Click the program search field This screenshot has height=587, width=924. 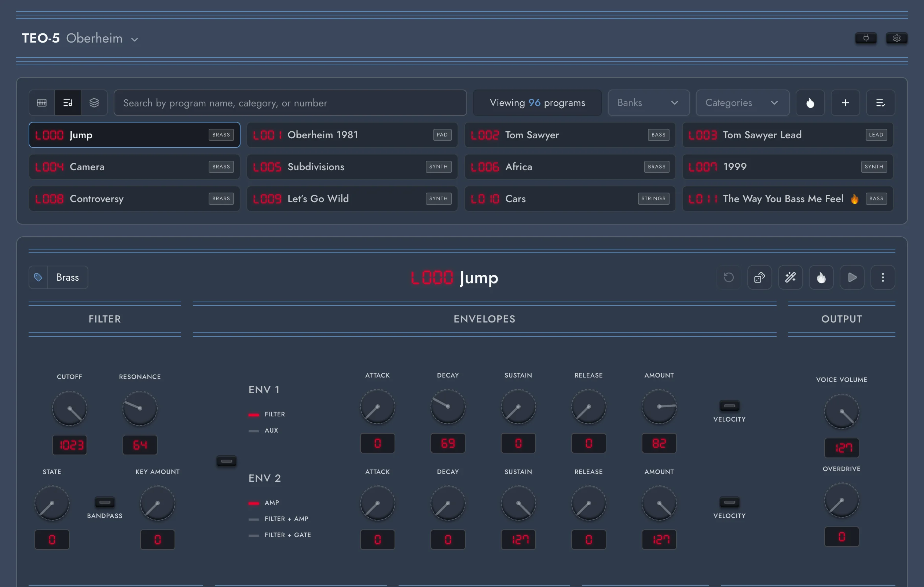tap(290, 102)
